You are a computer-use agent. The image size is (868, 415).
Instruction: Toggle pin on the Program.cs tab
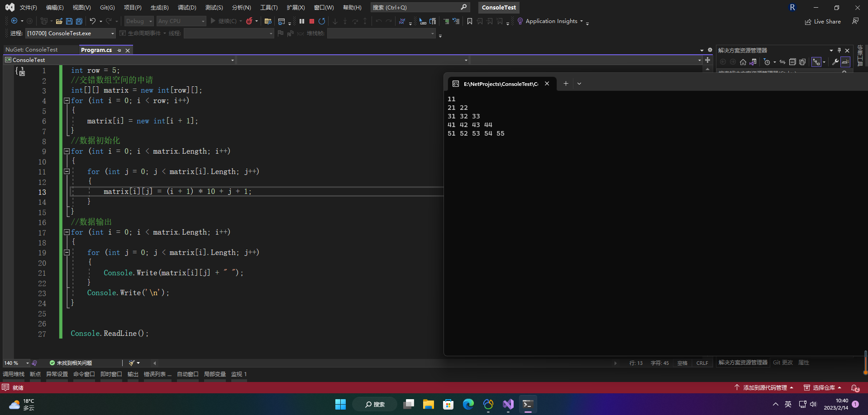119,50
